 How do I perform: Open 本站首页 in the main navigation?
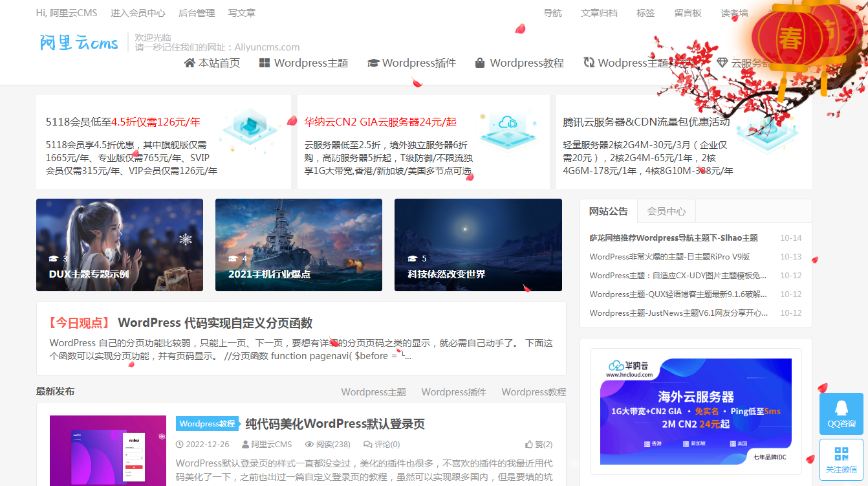pos(212,63)
